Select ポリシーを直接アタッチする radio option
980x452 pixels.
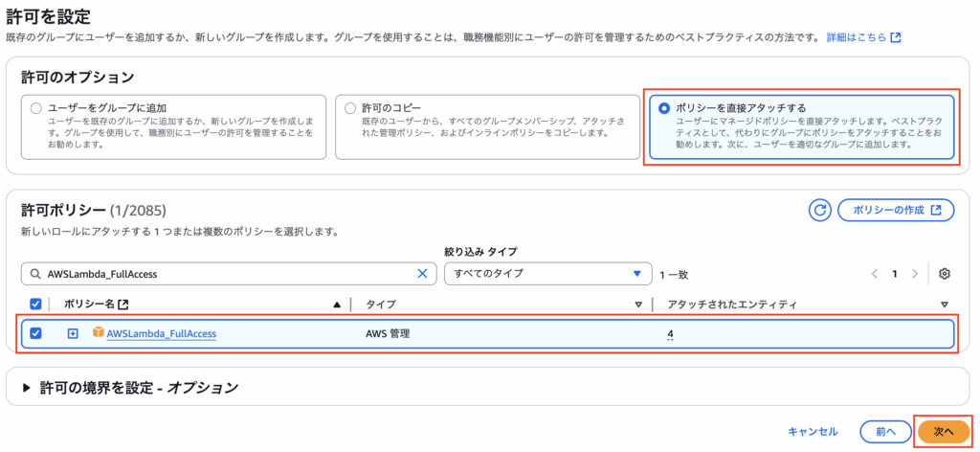[664, 108]
